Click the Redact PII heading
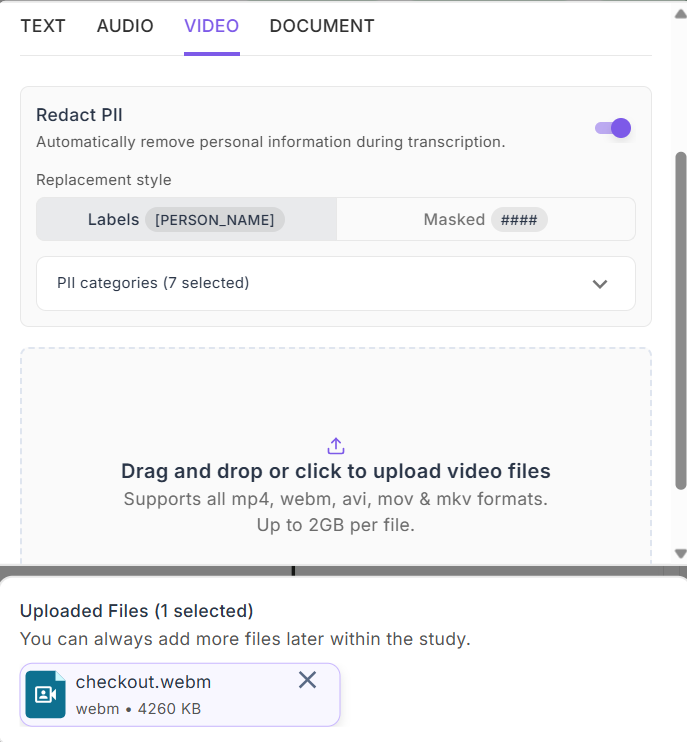This screenshot has height=742, width=687. (79, 115)
